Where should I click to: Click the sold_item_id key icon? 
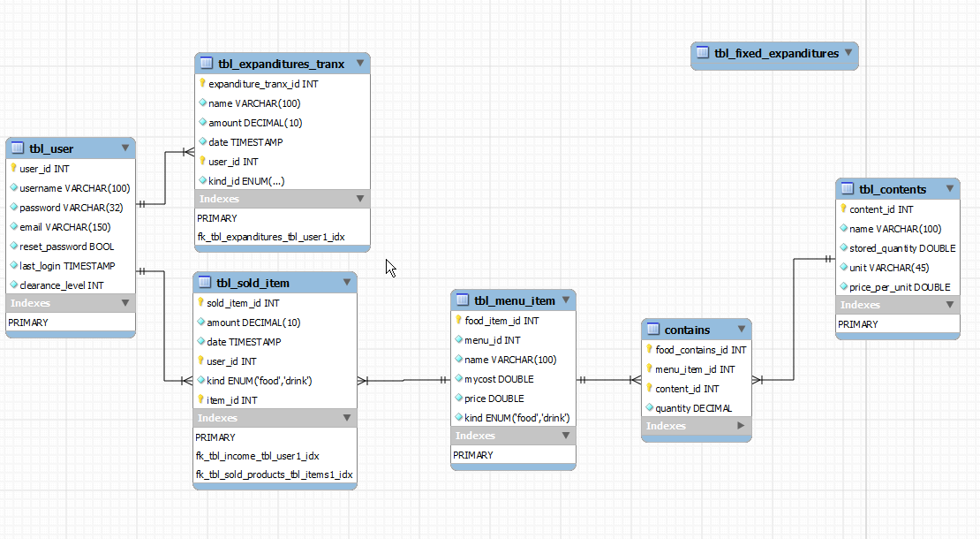[200, 302]
